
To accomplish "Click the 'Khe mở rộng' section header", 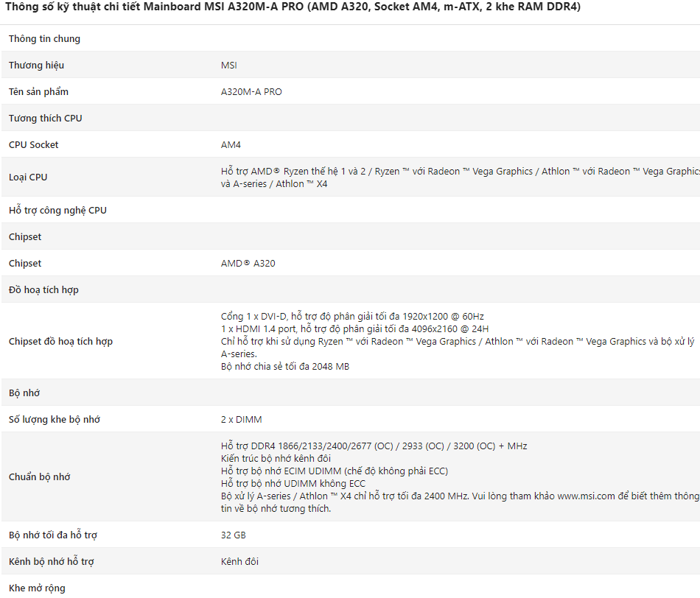I will click(x=37, y=588).
